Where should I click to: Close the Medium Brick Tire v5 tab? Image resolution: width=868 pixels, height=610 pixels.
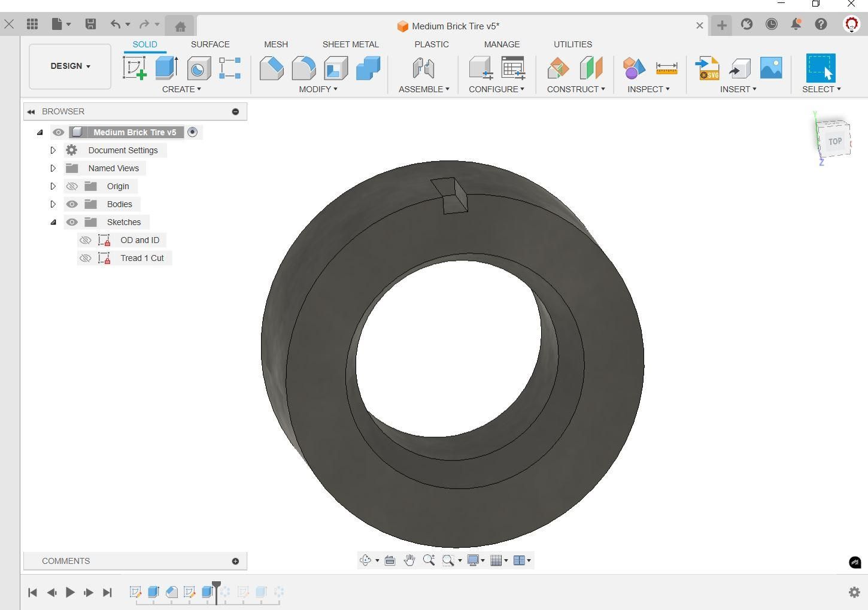699,25
